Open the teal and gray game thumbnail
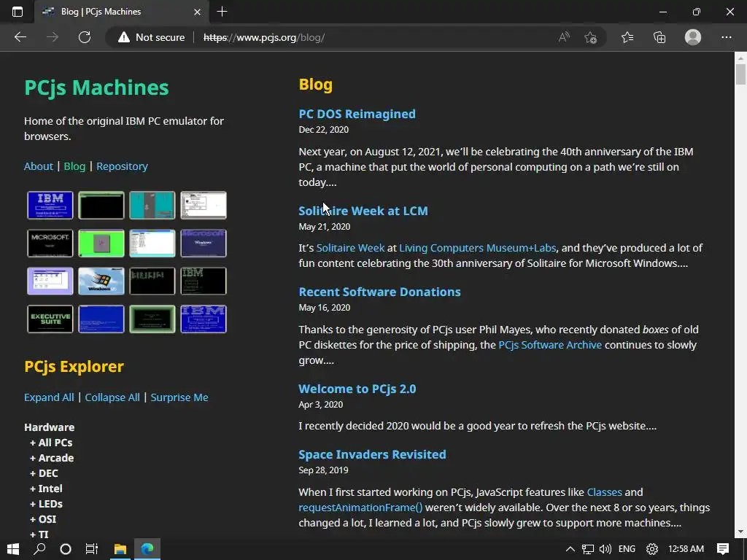 pyautogui.click(x=152, y=205)
